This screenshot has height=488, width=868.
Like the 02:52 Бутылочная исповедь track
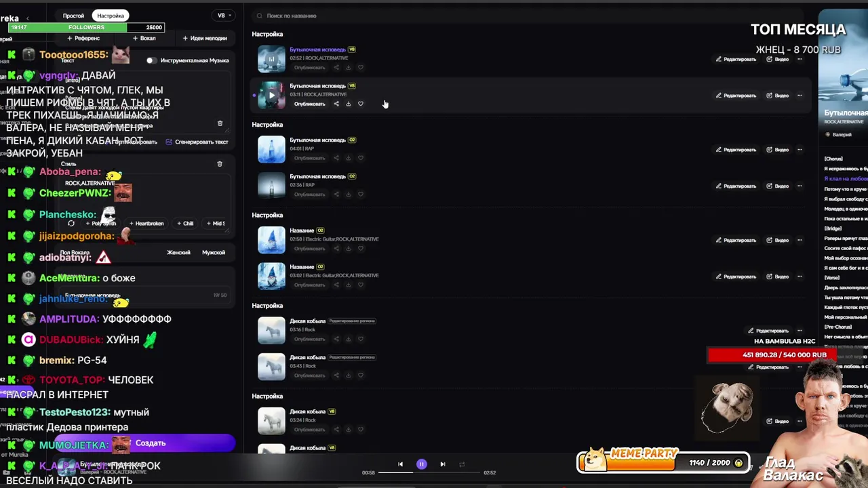361,67
